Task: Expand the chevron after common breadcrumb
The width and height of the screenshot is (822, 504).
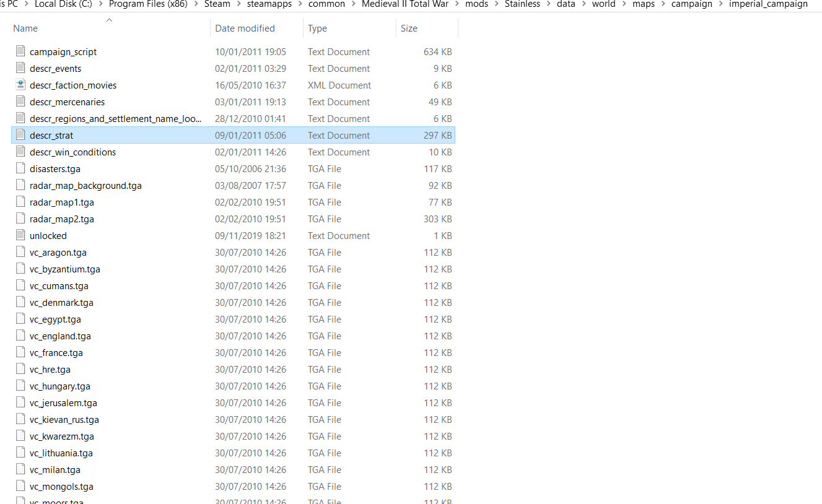Action: (354, 4)
